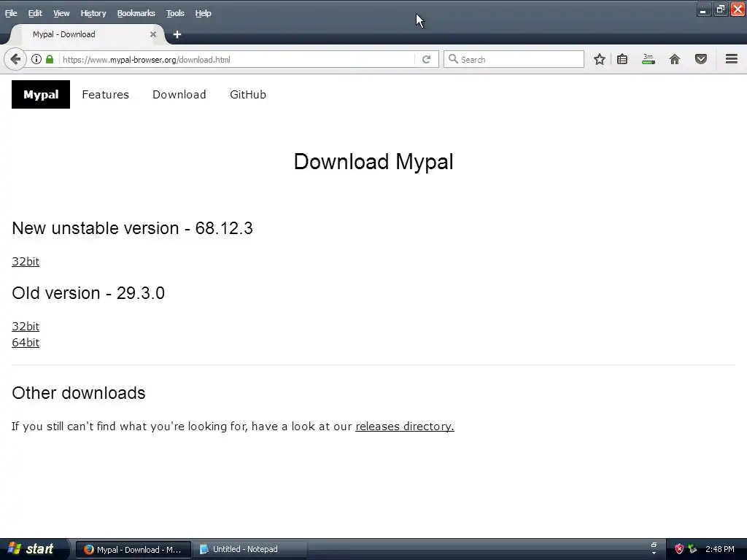The width and height of the screenshot is (747, 560).
Task: Go to Features page link
Action: click(105, 94)
